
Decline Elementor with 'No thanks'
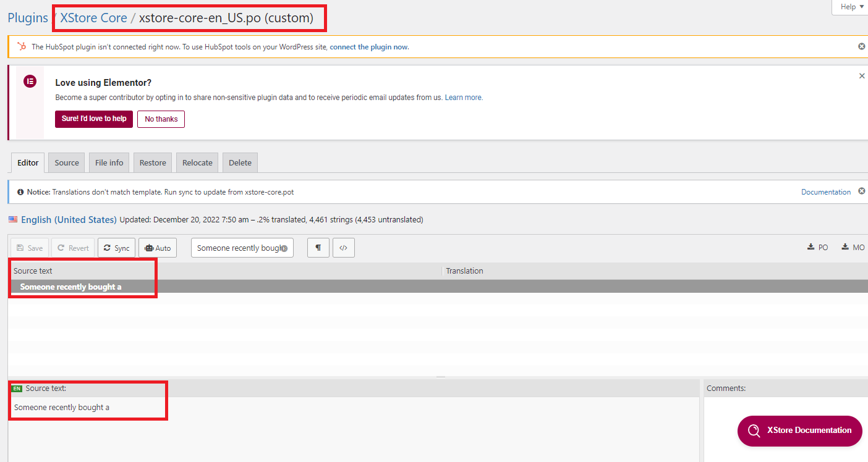[x=161, y=119]
